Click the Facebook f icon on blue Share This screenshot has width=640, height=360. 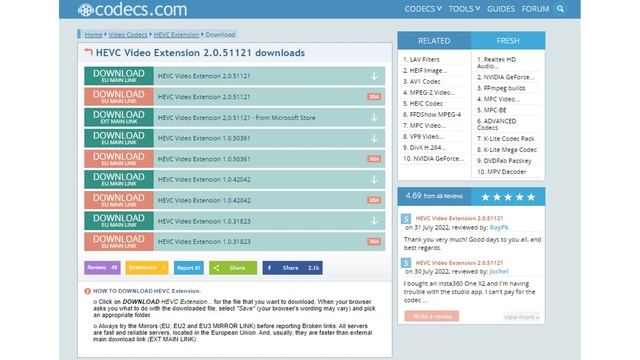click(269, 268)
